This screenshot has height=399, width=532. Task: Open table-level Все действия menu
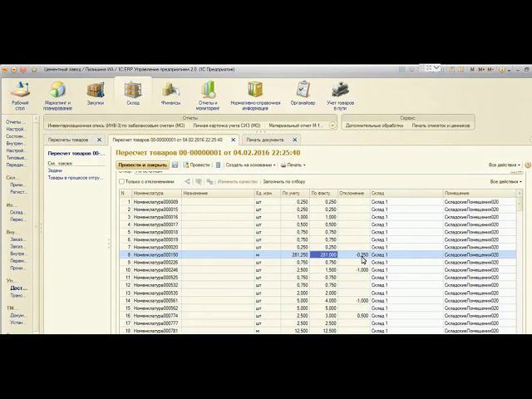point(506,182)
